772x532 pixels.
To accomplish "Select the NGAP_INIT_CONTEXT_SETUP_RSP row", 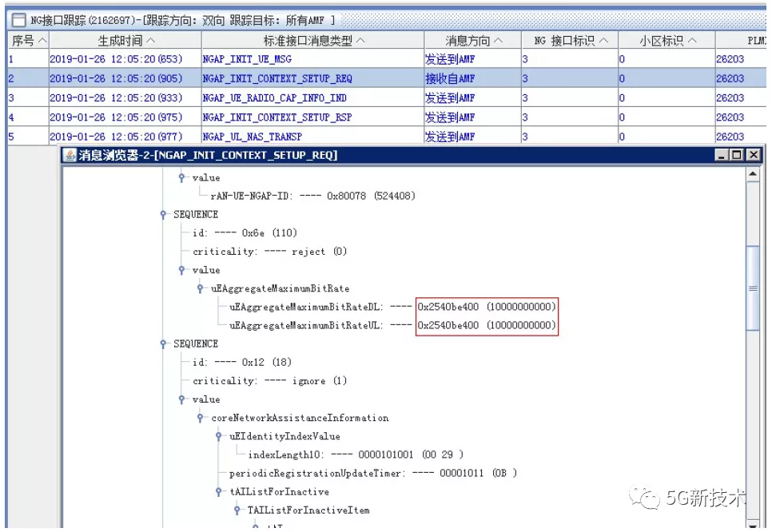I will click(387, 117).
